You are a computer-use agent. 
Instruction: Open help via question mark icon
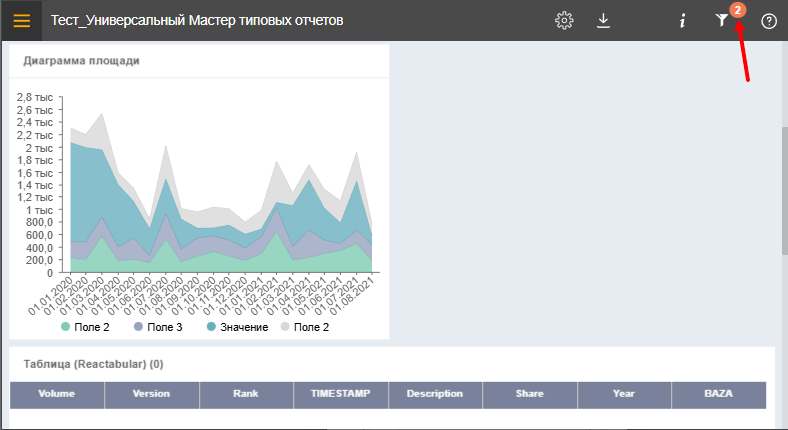[x=769, y=20]
